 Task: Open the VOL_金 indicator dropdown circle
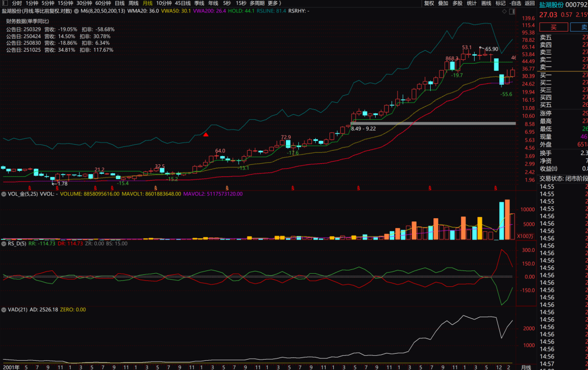point(4,194)
